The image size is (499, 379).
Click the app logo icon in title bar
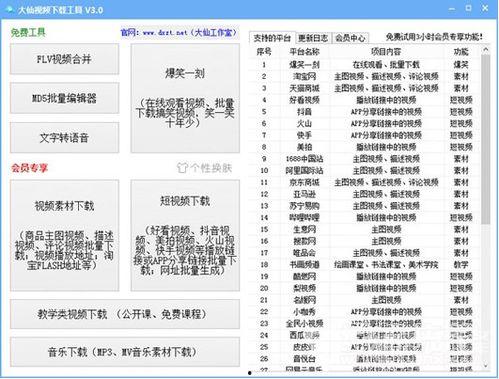[x=9, y=9]
